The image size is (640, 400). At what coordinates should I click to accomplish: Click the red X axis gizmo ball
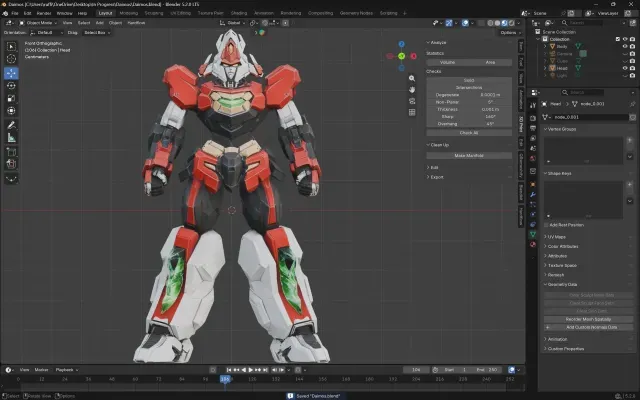tap(413, 56)
